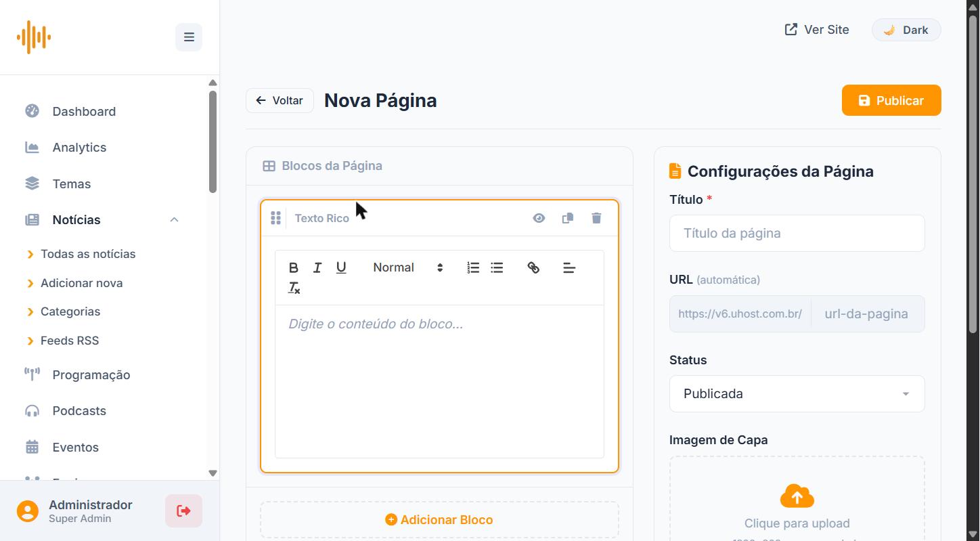This screenshot has width=980, height=541.
Task: Insert a hyperlink in editor
Action: [x=533, y=267]
